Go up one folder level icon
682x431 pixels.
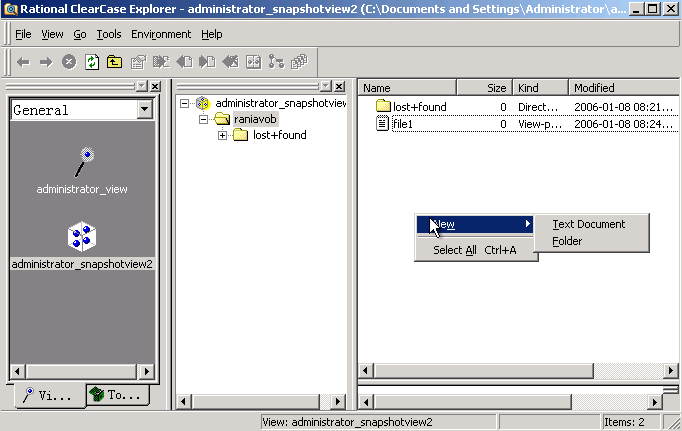tap(114, 62)
